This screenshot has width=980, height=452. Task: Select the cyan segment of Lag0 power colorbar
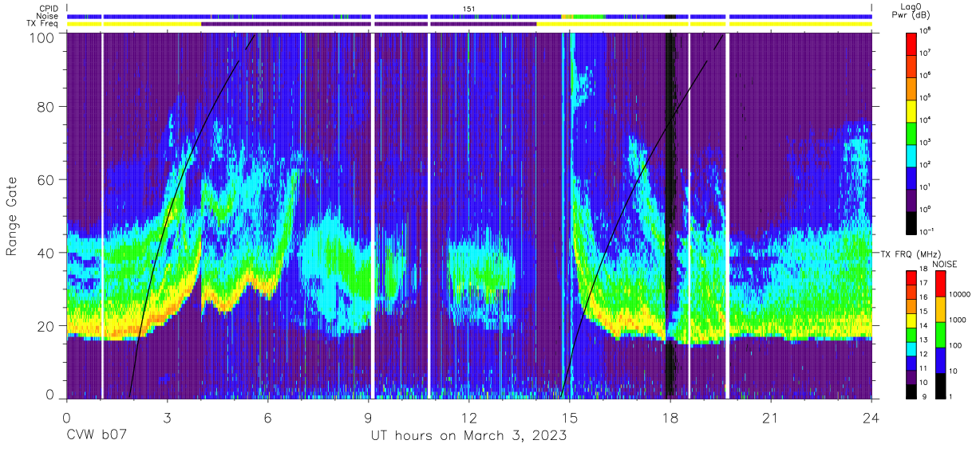pyautogui.click(x=912, y=155)
